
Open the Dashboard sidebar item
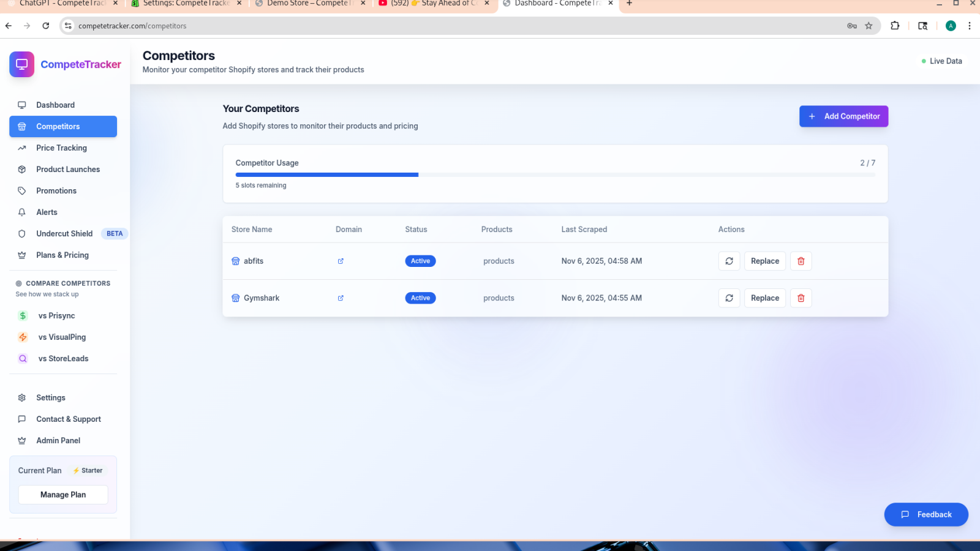(x=63, y=105)
